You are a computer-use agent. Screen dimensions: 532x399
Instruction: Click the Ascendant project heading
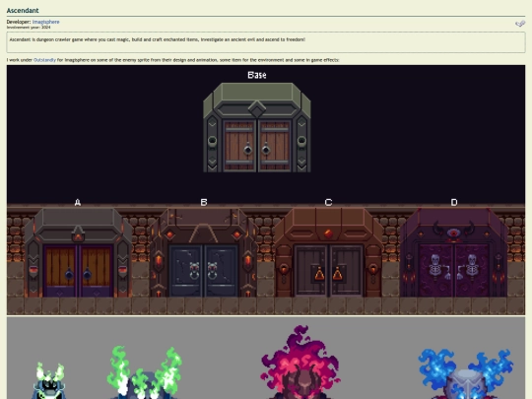tap(23, 11)
